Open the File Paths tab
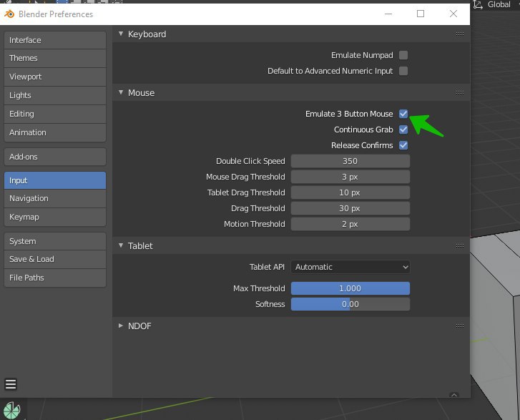Viewport: 520px width, 420px height. pyautogui.click(x=55, y=278)
